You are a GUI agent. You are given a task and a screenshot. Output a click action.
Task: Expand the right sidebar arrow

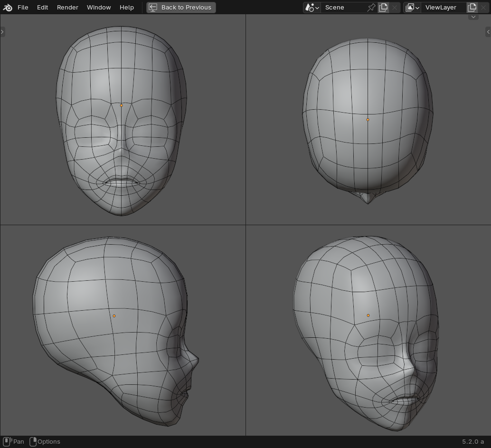click(488, 32)
